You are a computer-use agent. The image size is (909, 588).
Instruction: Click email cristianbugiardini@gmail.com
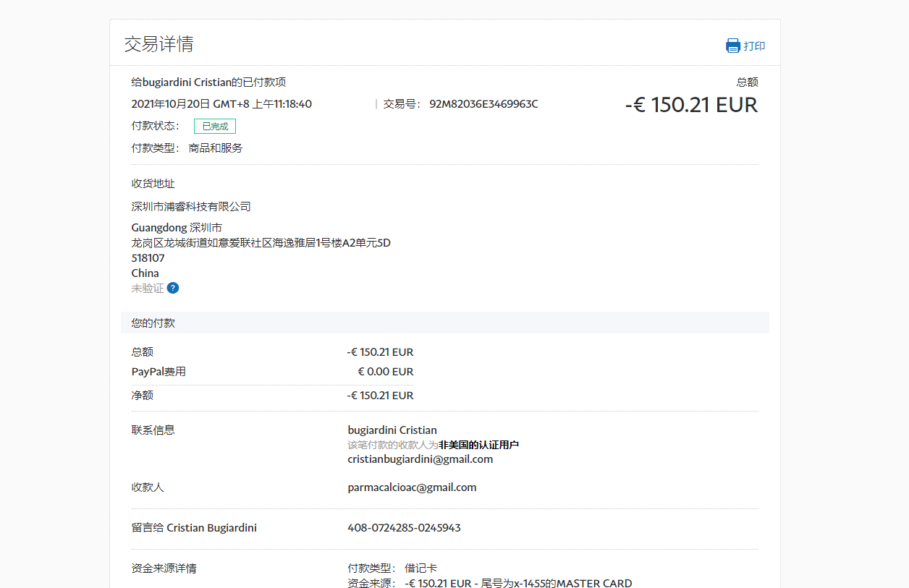[x=420, y=459]
